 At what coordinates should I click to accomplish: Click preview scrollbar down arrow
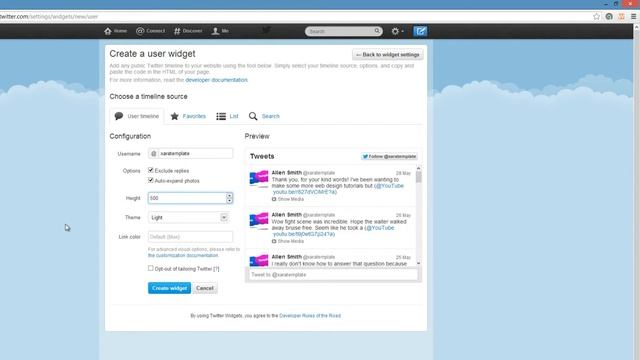418,264
